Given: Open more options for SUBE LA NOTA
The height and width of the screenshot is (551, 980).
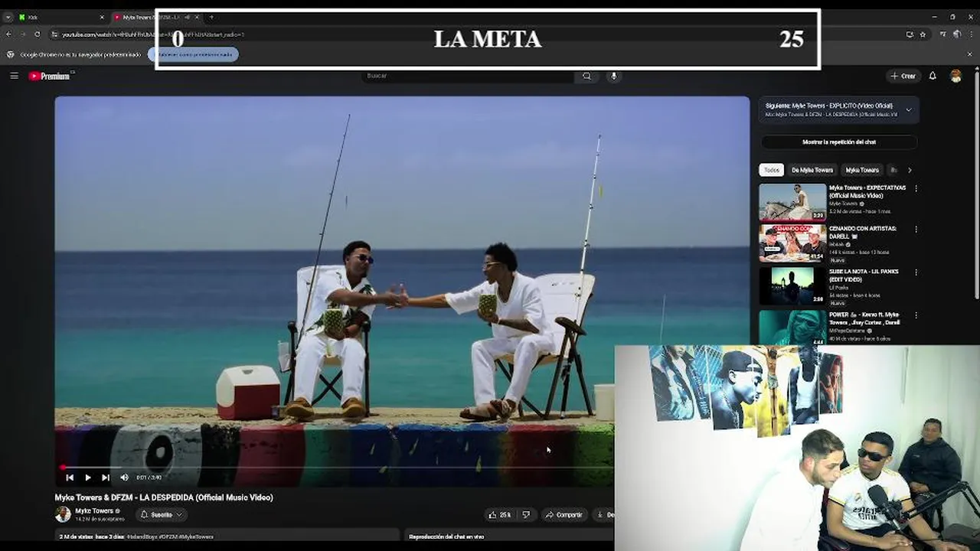Looking at the screenshot, I should [916, 272].
